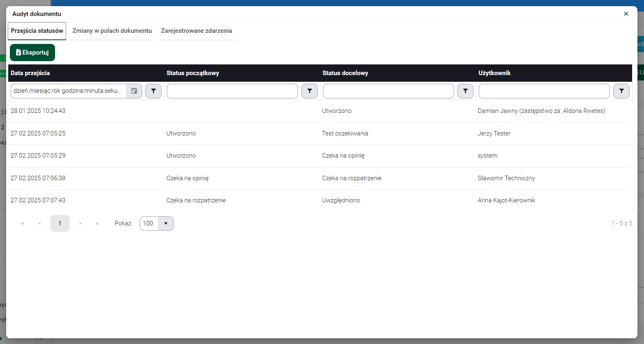Open the Zarejestrowane zdarzenia tab

point(196,31)
